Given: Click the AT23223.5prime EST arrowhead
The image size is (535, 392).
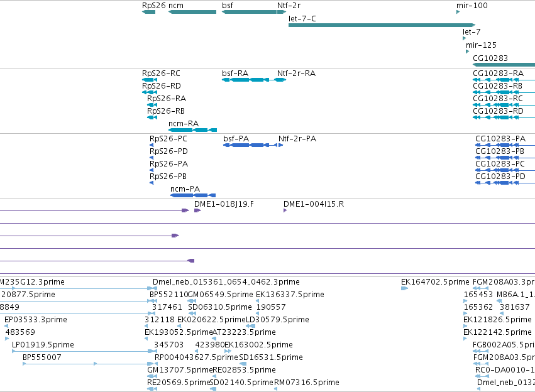Looking at the screenshot, I should click(x=214, y=339).
